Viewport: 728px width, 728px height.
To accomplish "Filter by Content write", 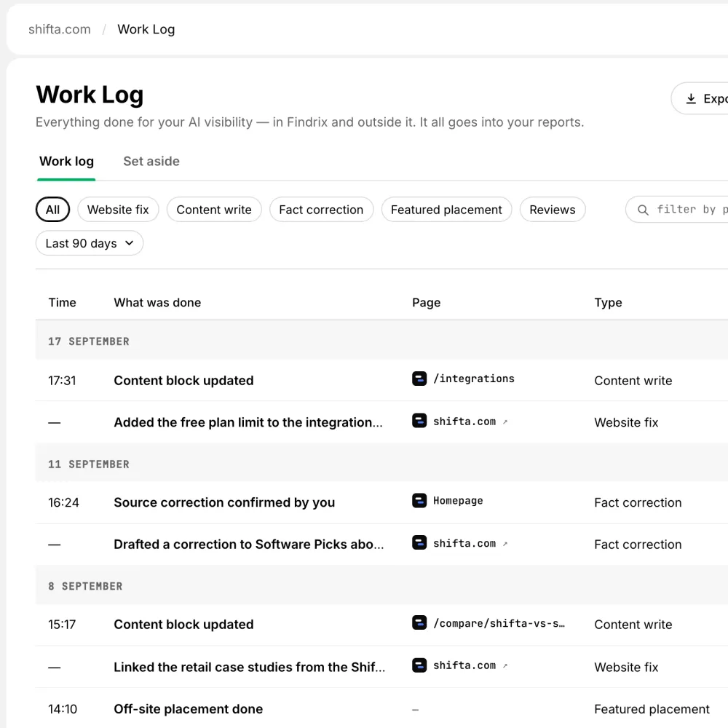I will [214, 210].
